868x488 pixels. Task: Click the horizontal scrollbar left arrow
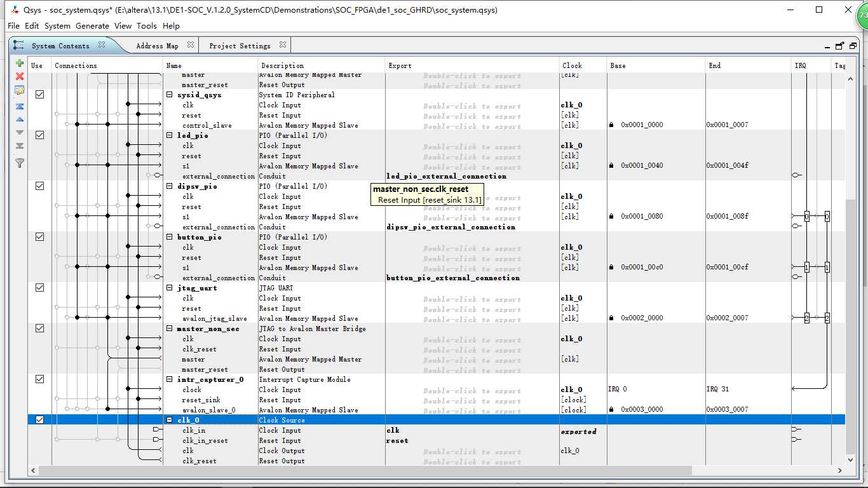pos(34,471)
